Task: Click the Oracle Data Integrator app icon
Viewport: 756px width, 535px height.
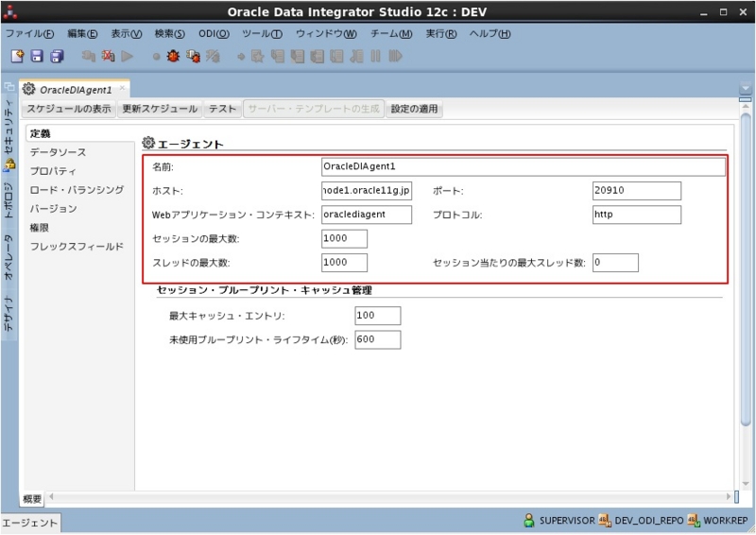Action: 9,11
